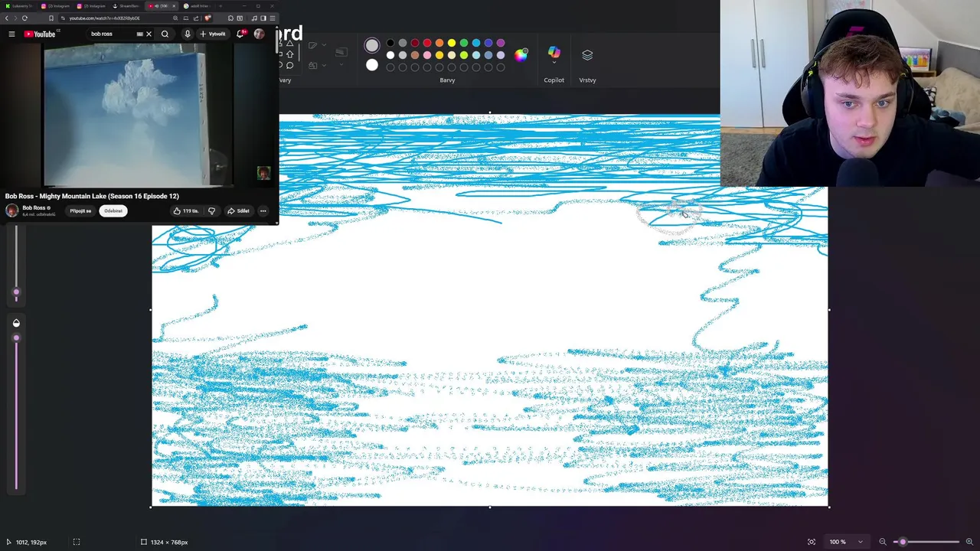The width and height of the screenshot is (980, 551).
Task: Switch to the second Instagram tab
Action: [90, 6]
